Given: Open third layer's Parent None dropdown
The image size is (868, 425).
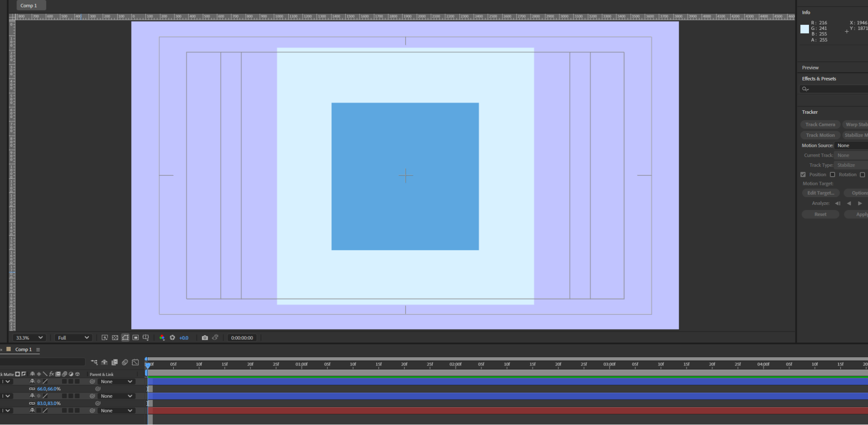Looking at the screenshot, I should (116, 411).
